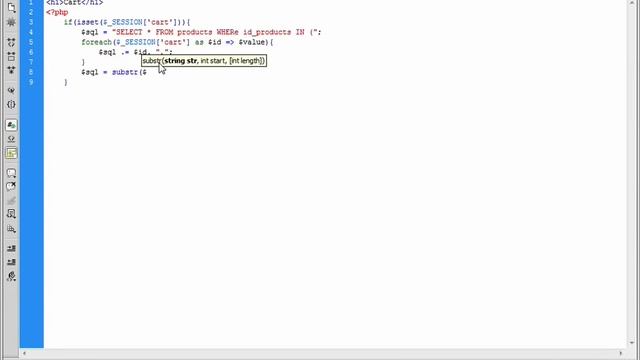
Task: Open the Open Documents list in coding toolbar
Action: click(x=11, y=7)
